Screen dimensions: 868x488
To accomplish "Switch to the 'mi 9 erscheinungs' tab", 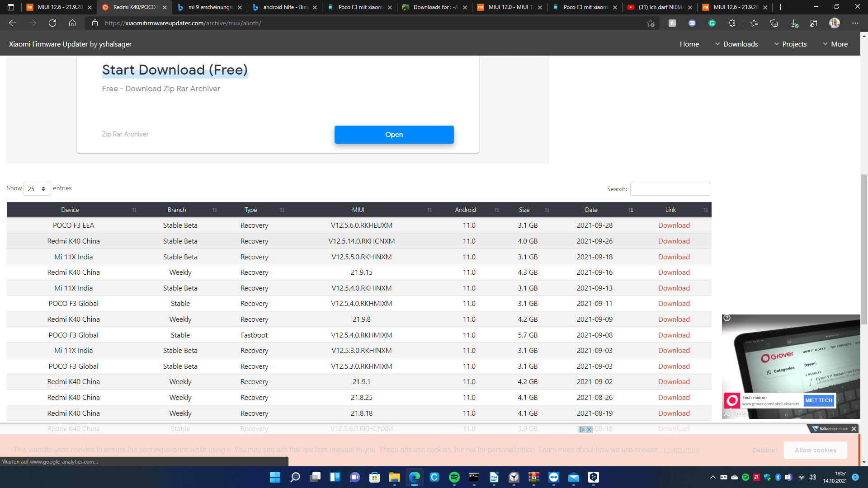I will [x=210, y=7].
